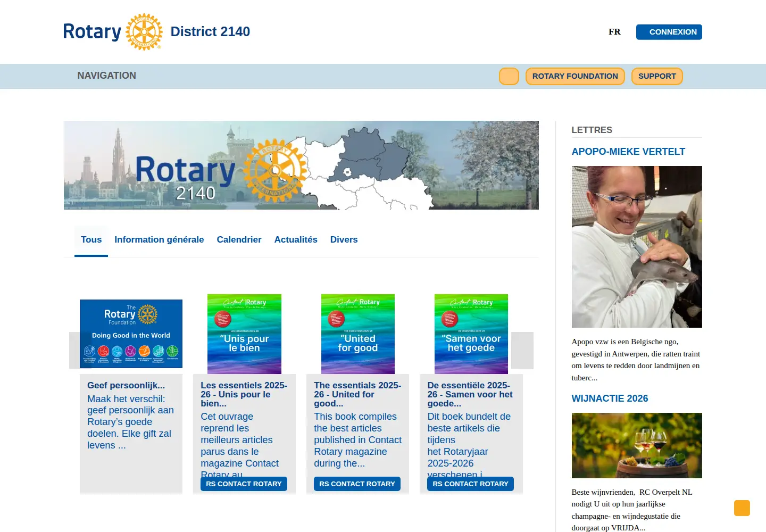Select the Tous tab
Viewport: 766px width, 532px height.
point(91,240)
